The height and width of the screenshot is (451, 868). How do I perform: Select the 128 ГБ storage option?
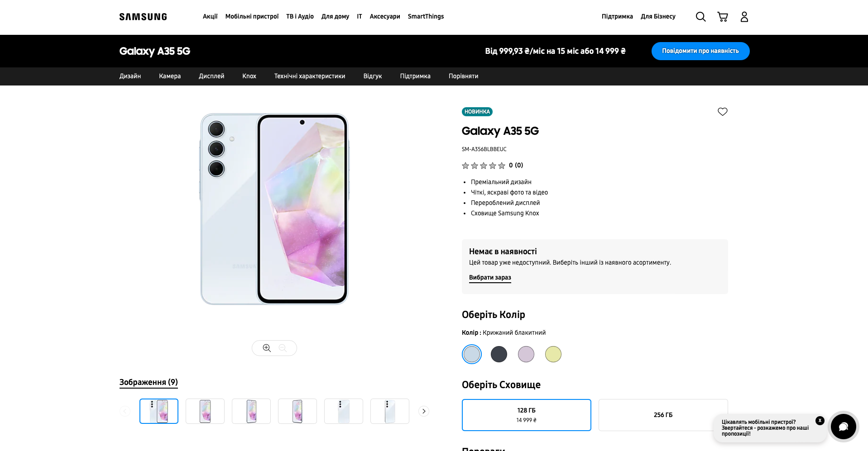tap(527, 415)
